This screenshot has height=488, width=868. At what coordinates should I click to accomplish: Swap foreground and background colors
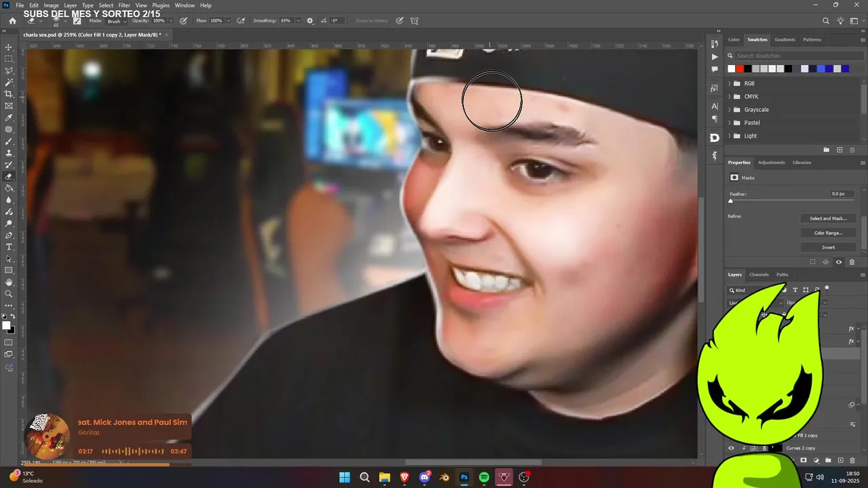[x=13, y=317]
